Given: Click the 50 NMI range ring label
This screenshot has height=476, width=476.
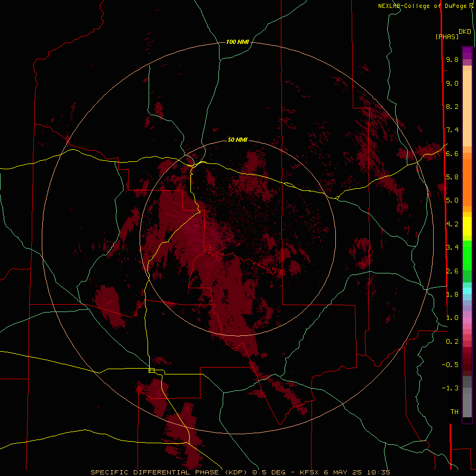Looking at the screenshot, I should [237, 140].
